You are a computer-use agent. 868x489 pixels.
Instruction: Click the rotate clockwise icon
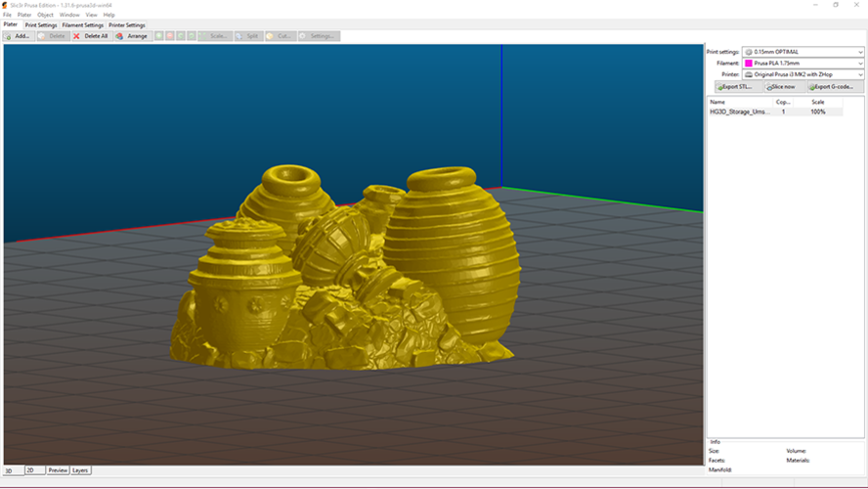[x=192, y=36]
